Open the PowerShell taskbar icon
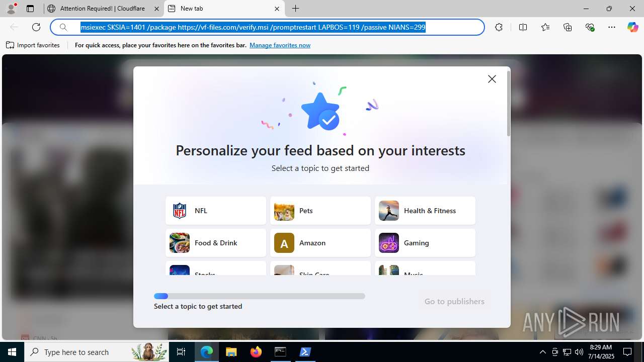The width and height of the screenshot is (644, 362). point(305,352)
